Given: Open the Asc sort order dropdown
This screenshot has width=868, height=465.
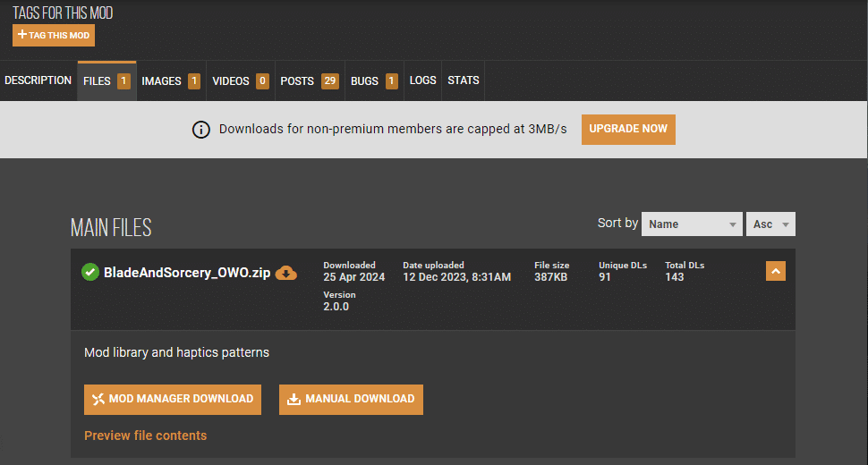Looking at the screenshot, I should tap(770, 224).
